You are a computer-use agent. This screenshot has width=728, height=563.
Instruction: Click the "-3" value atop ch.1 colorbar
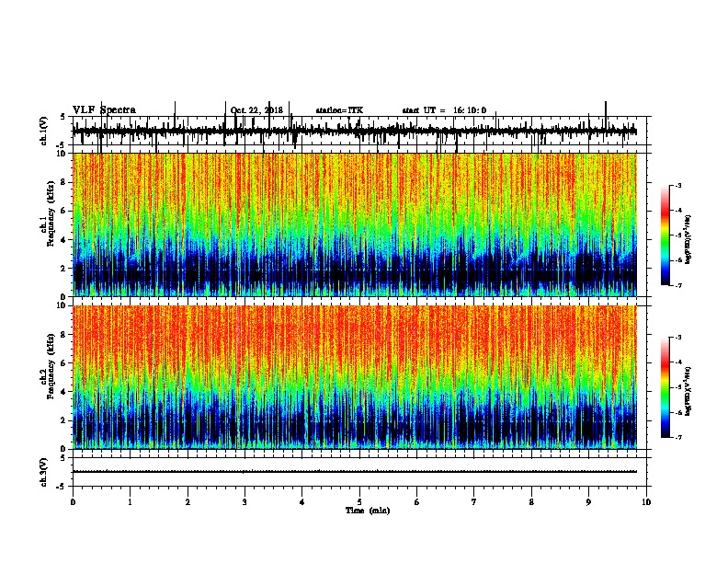[677, 185]
